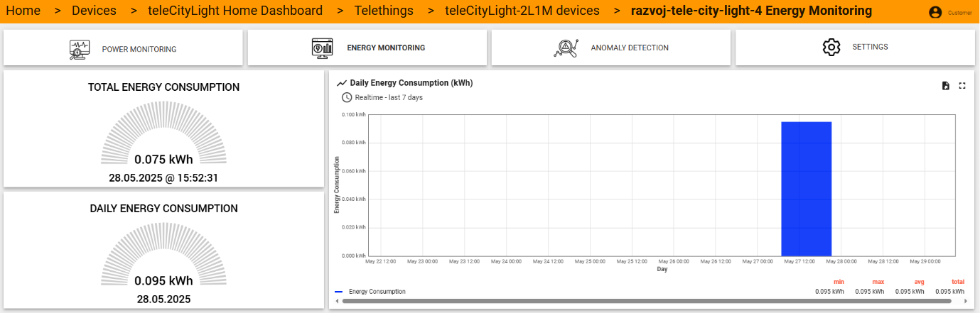Open teleCityLight-2L1M devices breadcrumb
Screen dimensions: 980x313
tap(522, 11)
